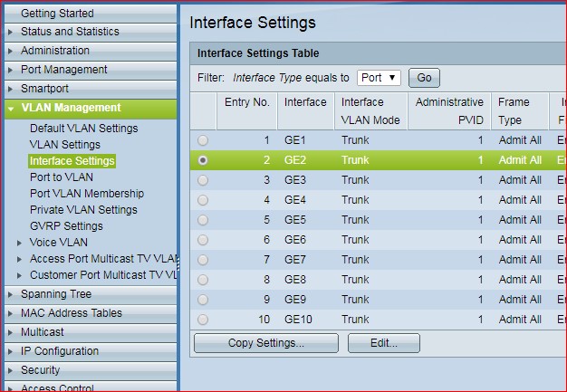Expand the Administration arrow
567x392 pixels.
11,51
